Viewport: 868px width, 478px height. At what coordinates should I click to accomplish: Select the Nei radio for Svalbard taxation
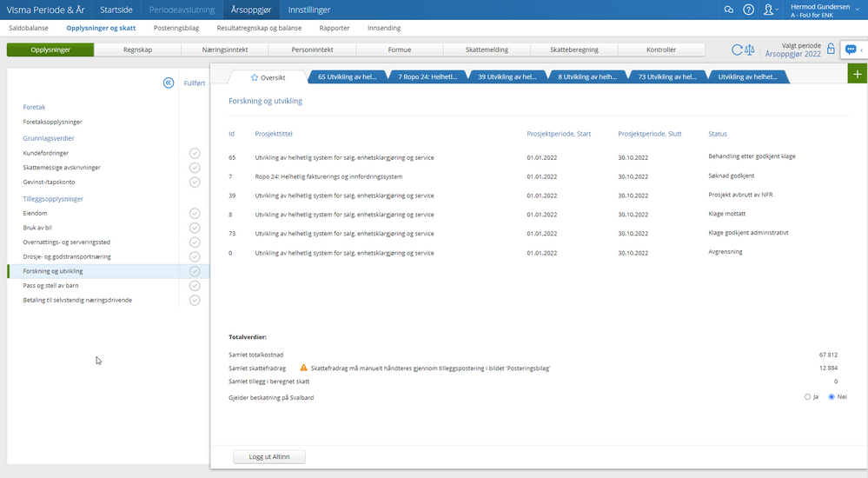832,397
